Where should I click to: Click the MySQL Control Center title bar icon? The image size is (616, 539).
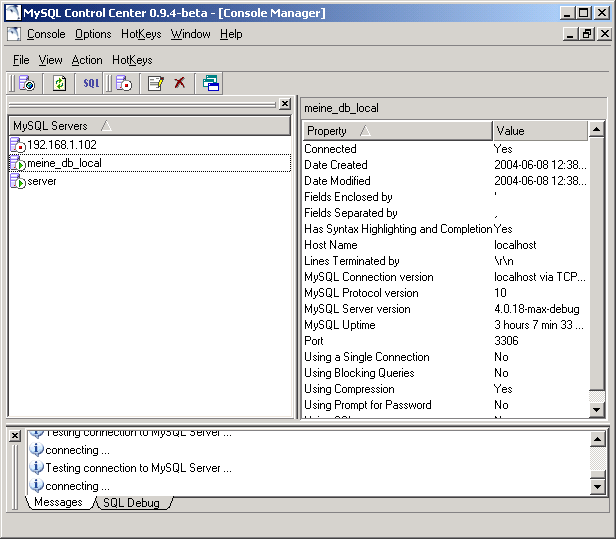[x=13, y=13]
